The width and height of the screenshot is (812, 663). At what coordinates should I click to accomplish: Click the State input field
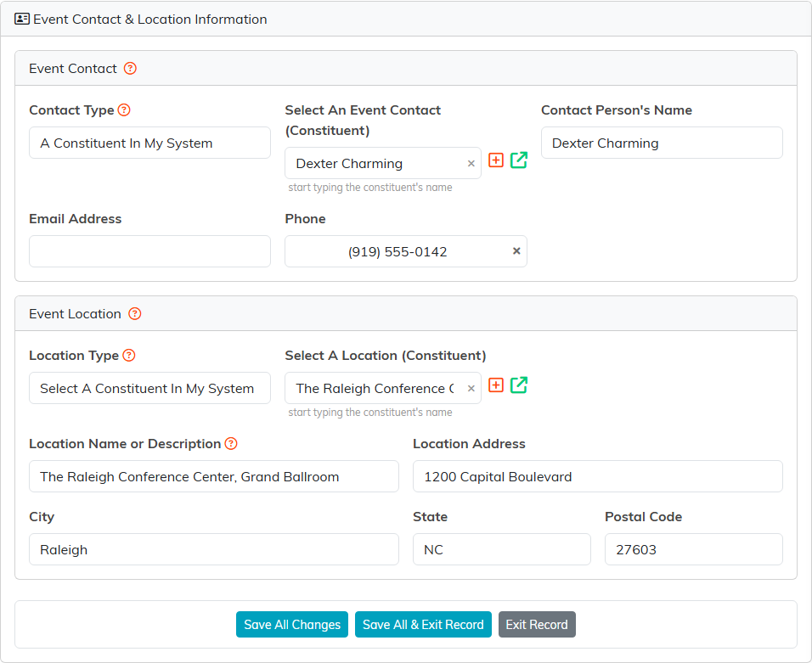pos(502,549)
